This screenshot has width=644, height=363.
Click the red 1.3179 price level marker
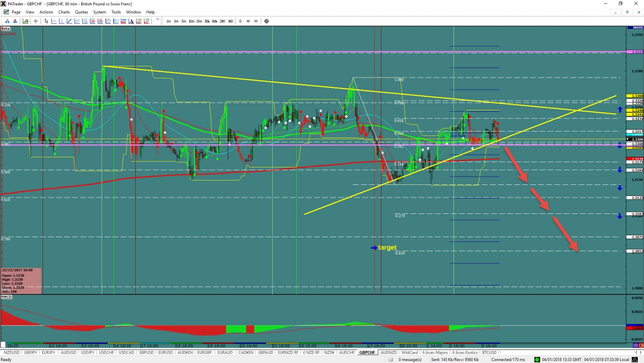634,159
